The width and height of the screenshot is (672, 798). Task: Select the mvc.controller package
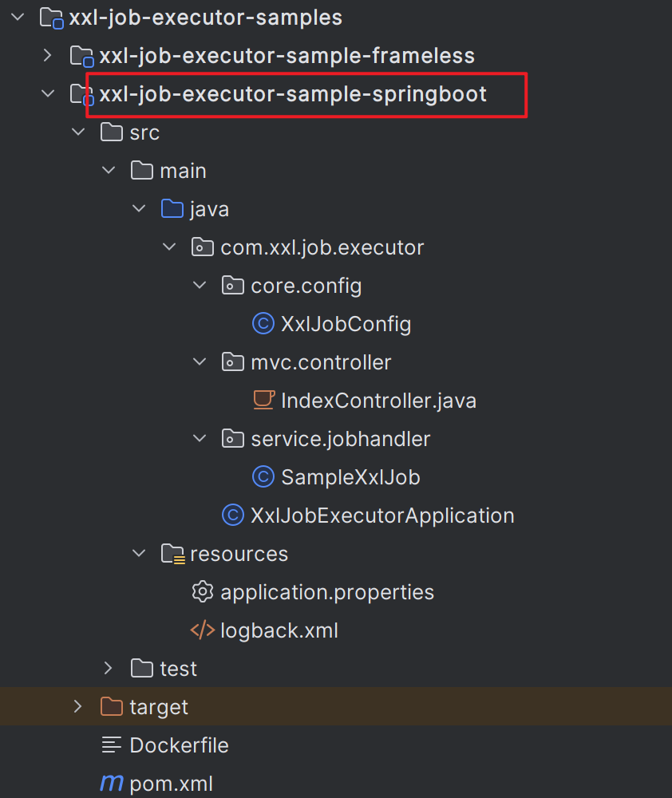click(320, 362)
